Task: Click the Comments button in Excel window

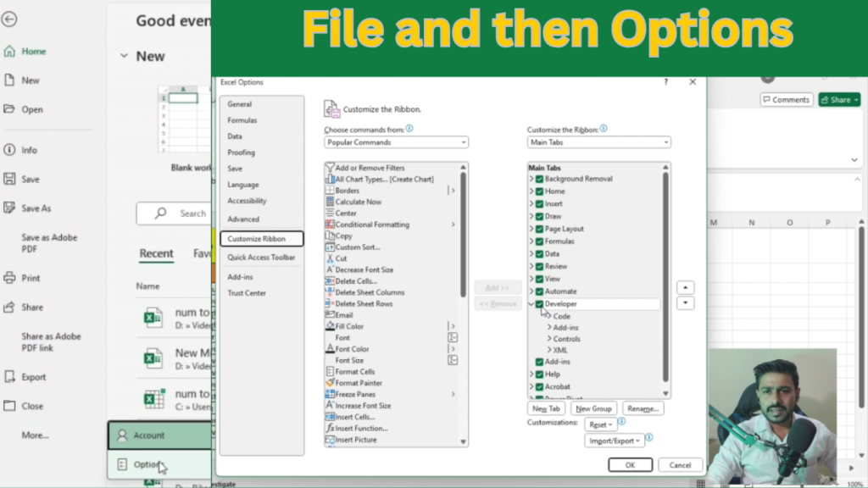Action: pos(786,100)
